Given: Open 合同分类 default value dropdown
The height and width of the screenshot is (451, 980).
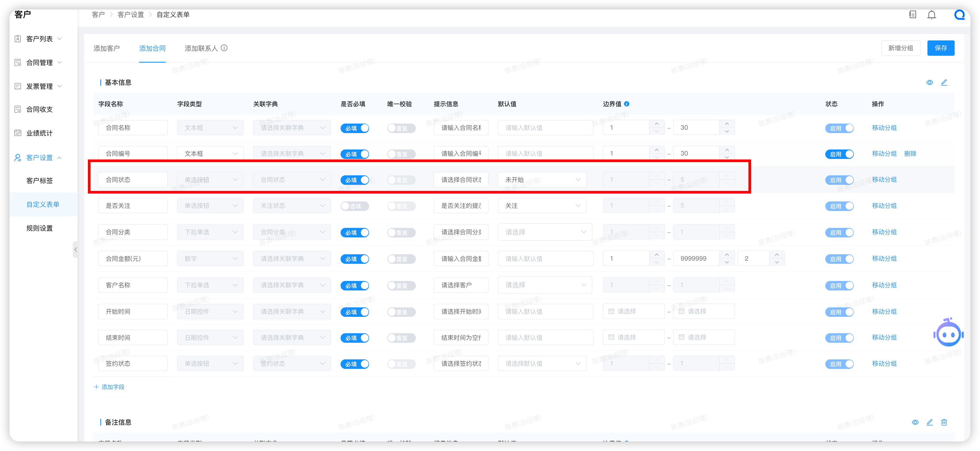Looking at the screenshot, I should 545,232.
